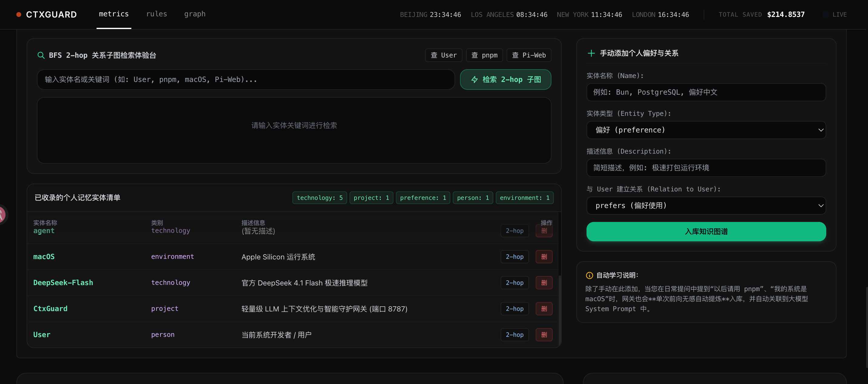Click 2-hop button in agent row
The height and width of the screenshot is (384, 868).
tap(515, 231)
